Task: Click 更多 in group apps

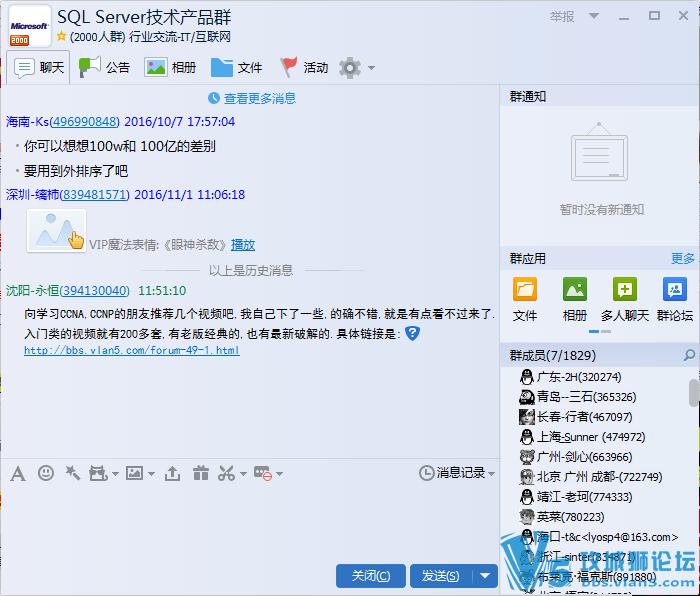Action: 683,258
